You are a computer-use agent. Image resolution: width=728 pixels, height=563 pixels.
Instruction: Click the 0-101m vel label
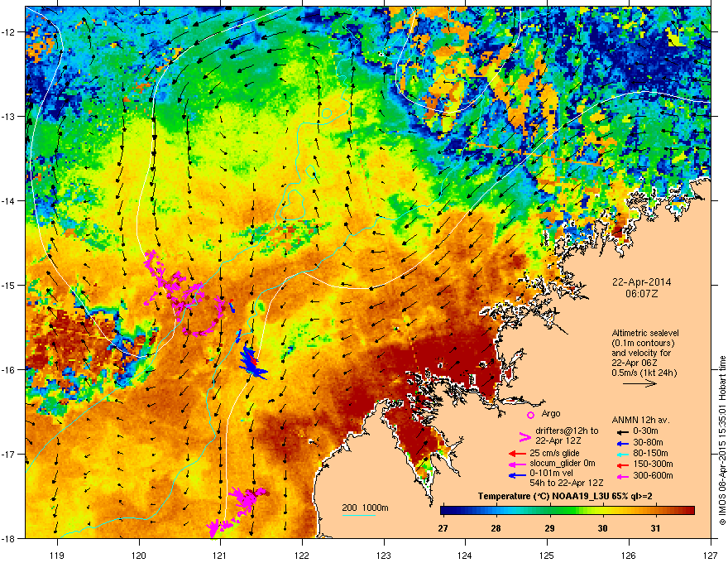[x=552, y=474]
